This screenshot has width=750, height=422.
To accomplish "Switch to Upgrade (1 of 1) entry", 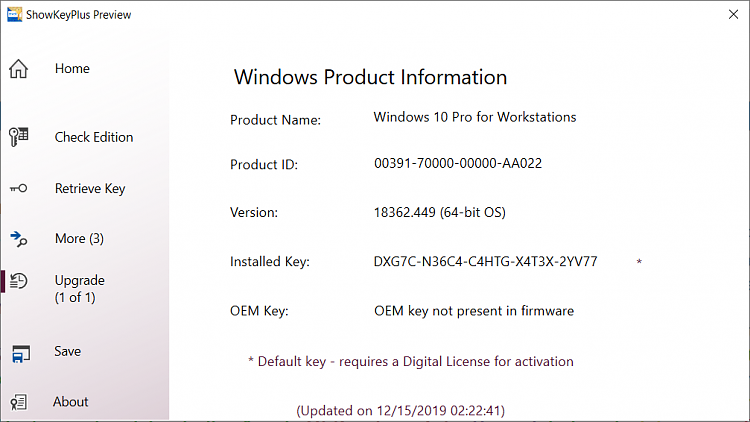I will (x=79, y=289).
